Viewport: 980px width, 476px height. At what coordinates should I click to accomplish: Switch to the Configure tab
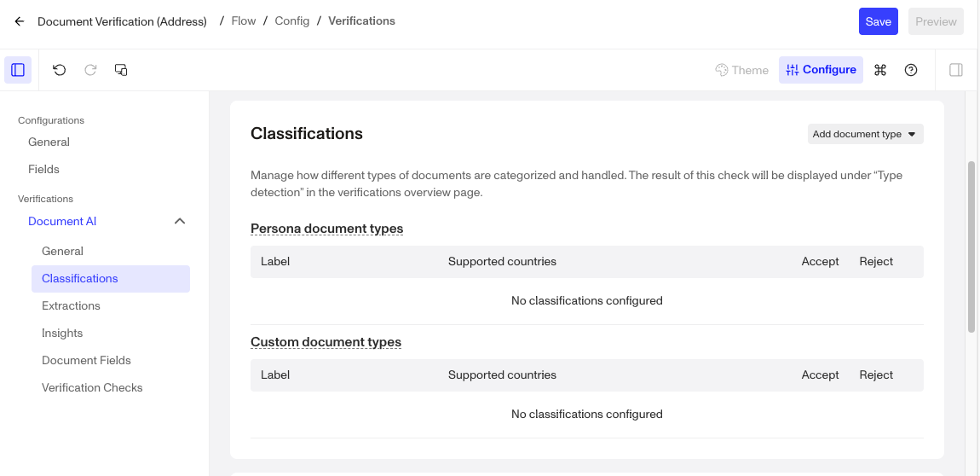pos(821,70)
